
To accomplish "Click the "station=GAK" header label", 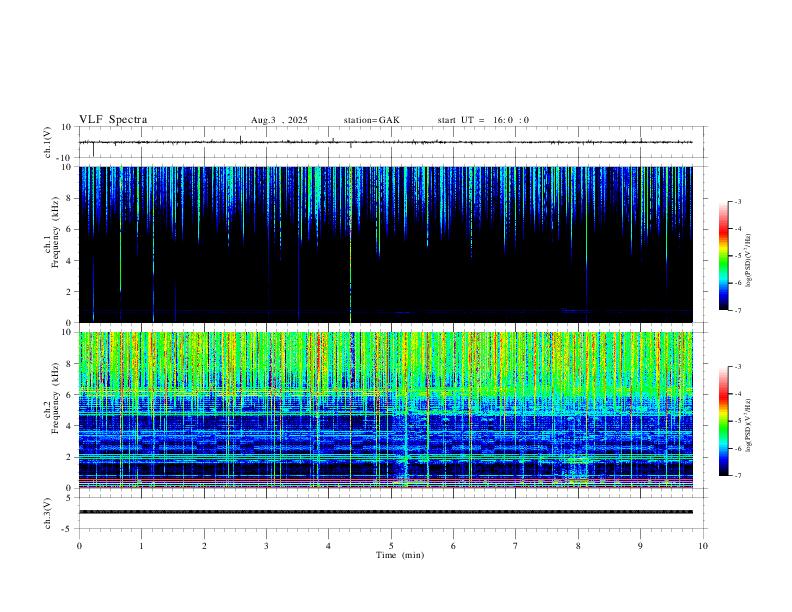I will pos(372,120).
